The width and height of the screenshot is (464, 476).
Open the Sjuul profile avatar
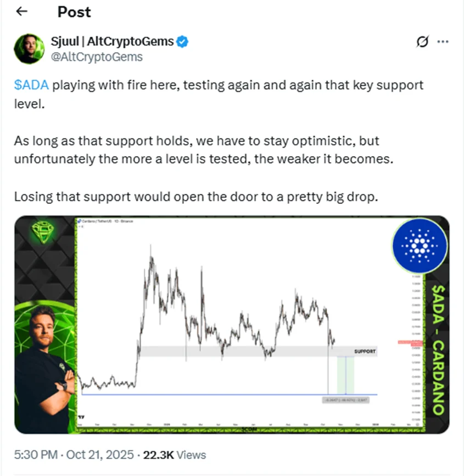(30, 49)
